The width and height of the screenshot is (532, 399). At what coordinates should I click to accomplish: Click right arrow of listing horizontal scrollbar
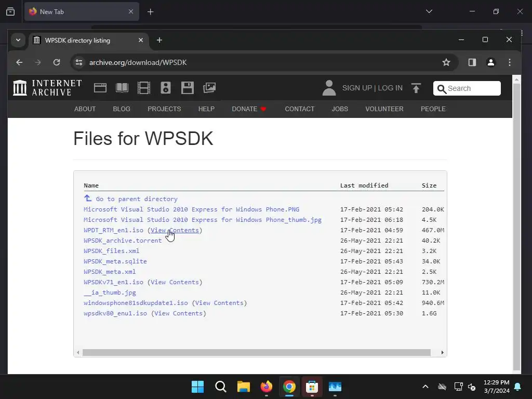point(442,353)
